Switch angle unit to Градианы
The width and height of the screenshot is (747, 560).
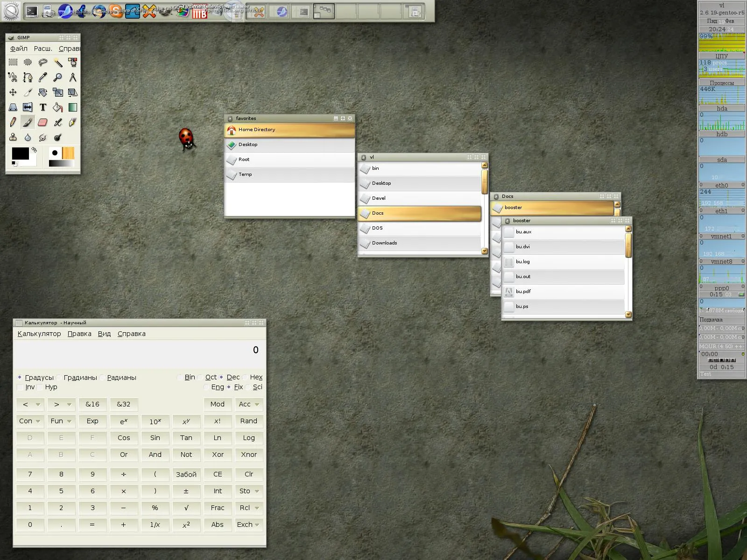[77, 377]
